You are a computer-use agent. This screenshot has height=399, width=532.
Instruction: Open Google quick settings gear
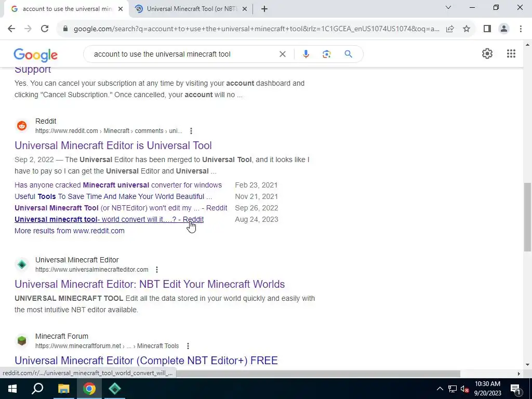487,54
